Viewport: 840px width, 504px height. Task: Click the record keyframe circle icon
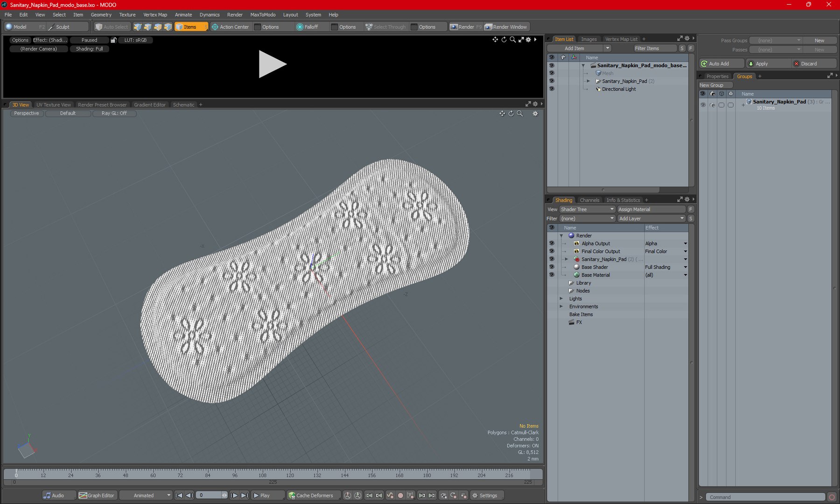[400, 496]
